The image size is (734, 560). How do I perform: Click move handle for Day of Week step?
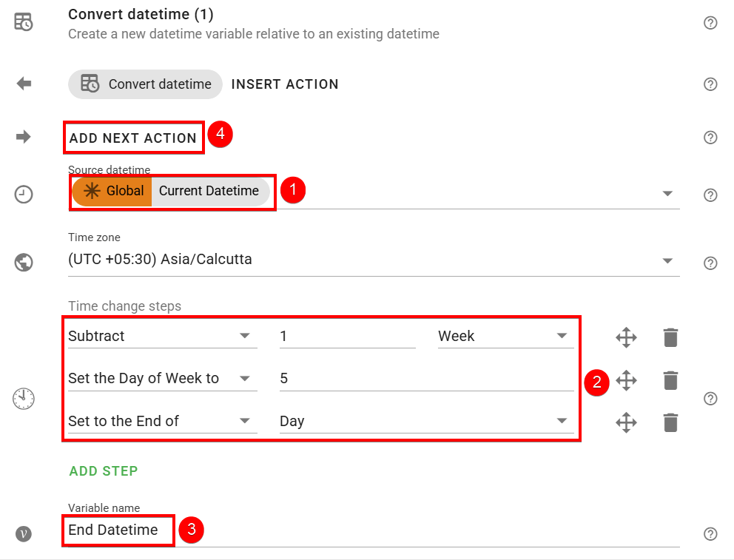click(626, 380)
